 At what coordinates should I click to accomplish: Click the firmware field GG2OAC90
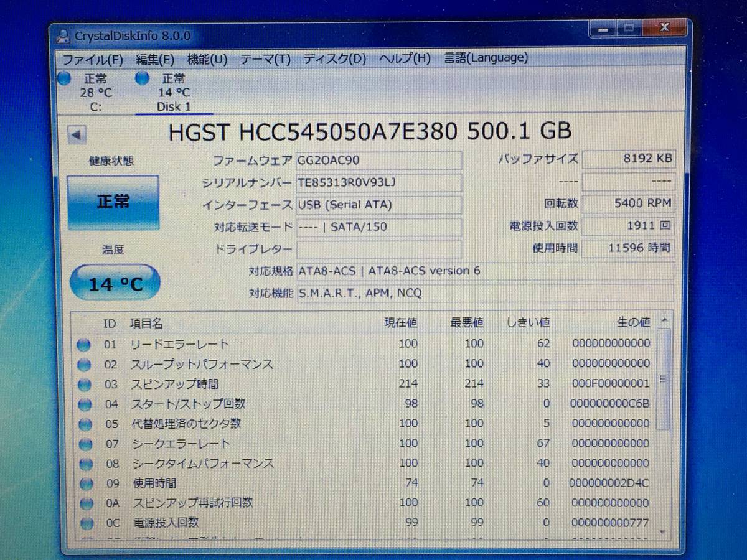pos(379,161)
